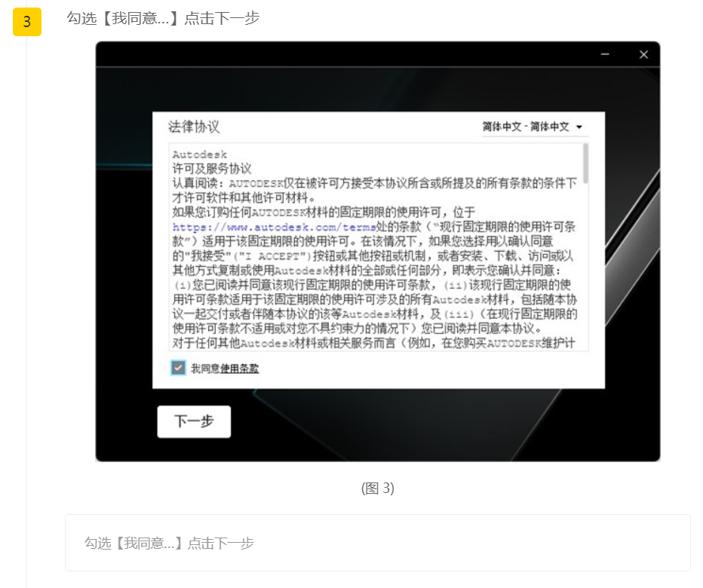The width and height of the screenshot is (703, 588).
Task: Click the 许可及服务协议 line
Action: click(x=212, y=168)
